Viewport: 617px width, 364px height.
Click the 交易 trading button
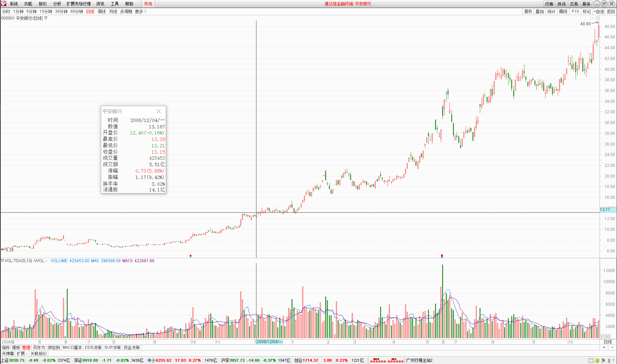[574, 4]
